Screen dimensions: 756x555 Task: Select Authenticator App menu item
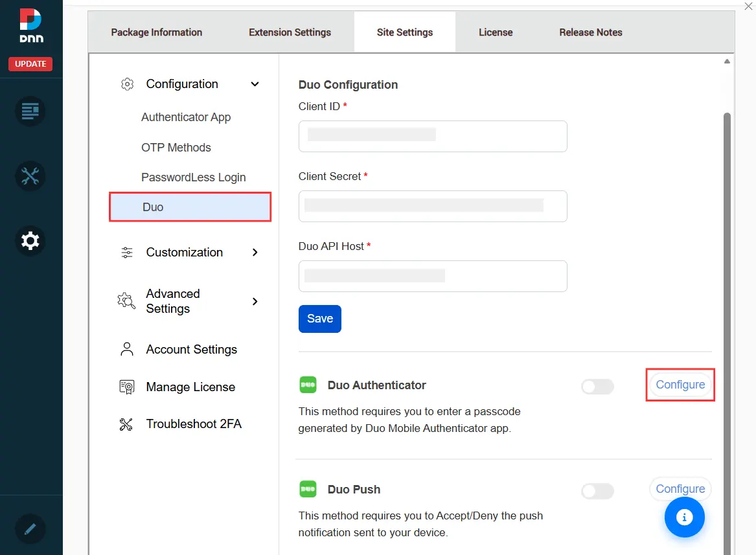click(x=186, y=117)
